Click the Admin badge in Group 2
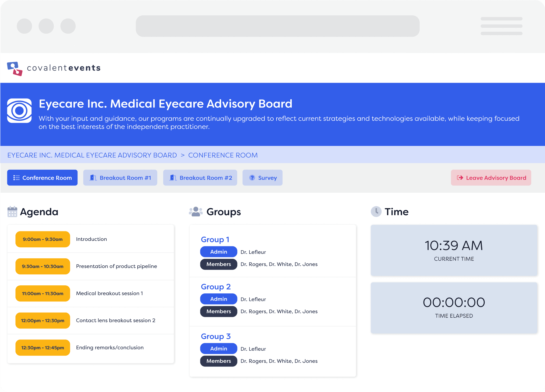 point(219,299)
